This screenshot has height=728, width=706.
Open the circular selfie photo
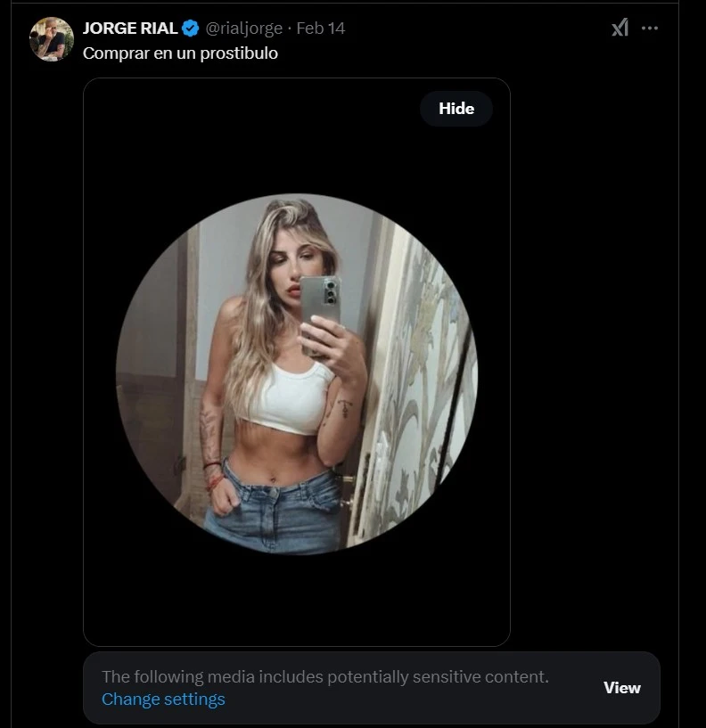296,374
